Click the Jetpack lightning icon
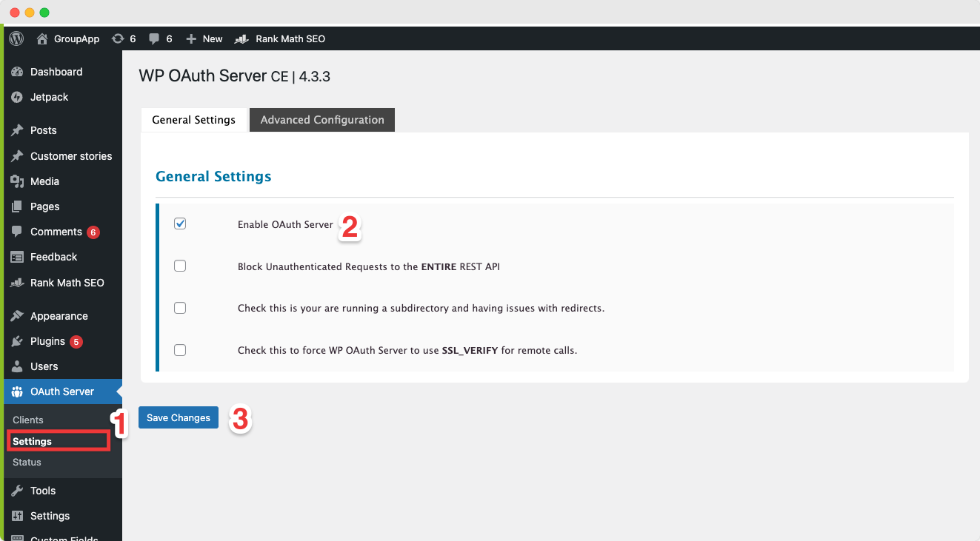The width and height of the screenshot is (980, 541). 17,97
